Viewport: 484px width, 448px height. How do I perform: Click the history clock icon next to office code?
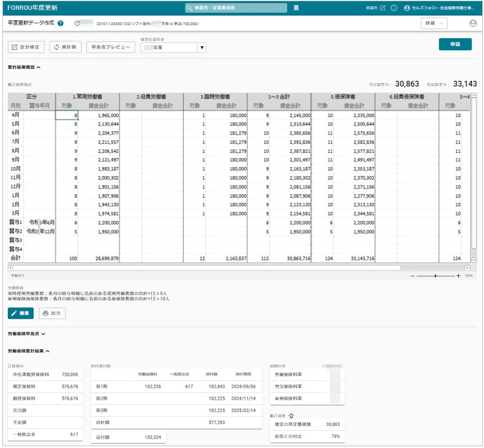coord(77,23)
